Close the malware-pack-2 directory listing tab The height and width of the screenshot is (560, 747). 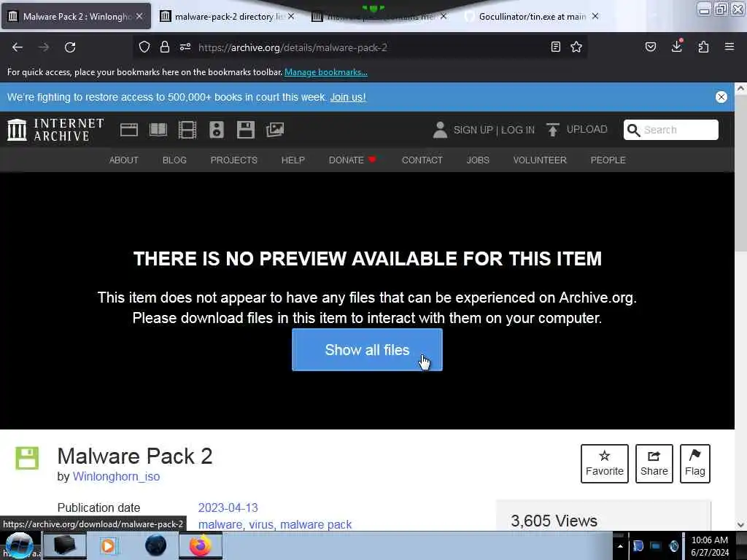click(x=291, y=16)
